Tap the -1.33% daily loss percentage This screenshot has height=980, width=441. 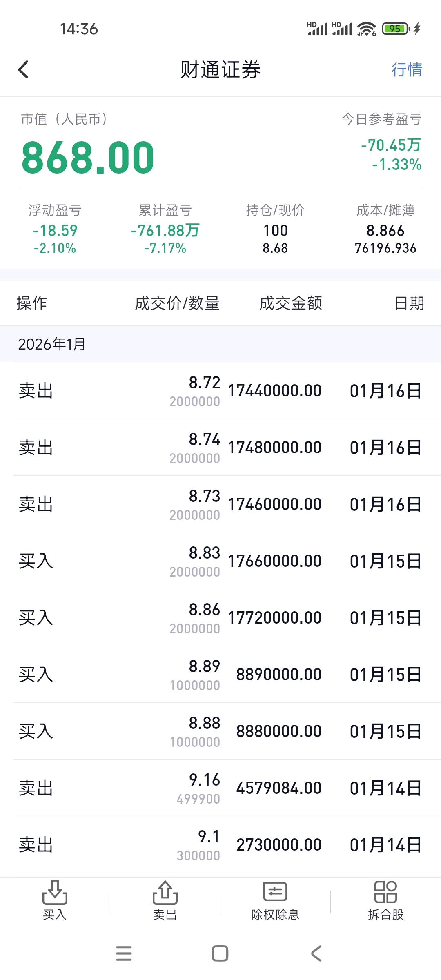pyautogui.click(x=396, y=165)
